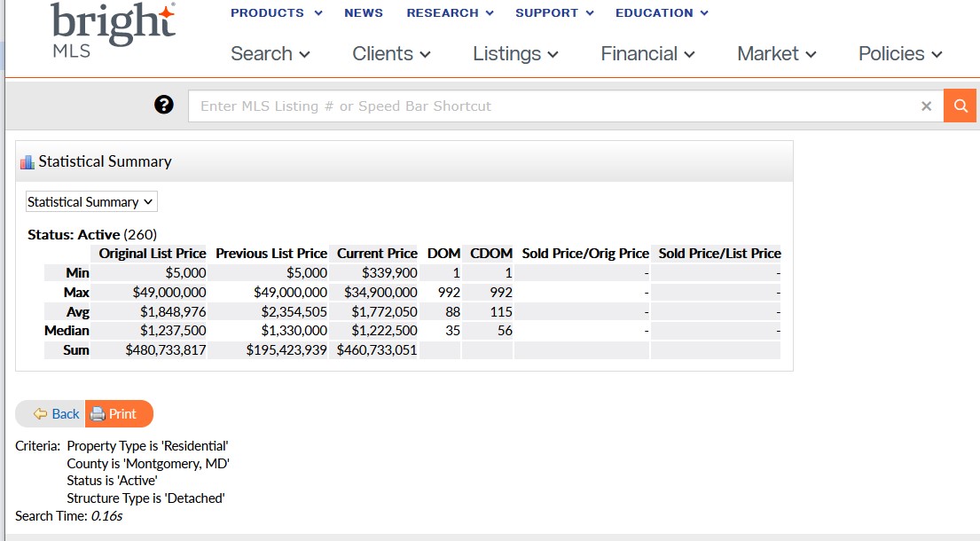
Task: Click the Bright MLS logo
Action: click(113, 30)
